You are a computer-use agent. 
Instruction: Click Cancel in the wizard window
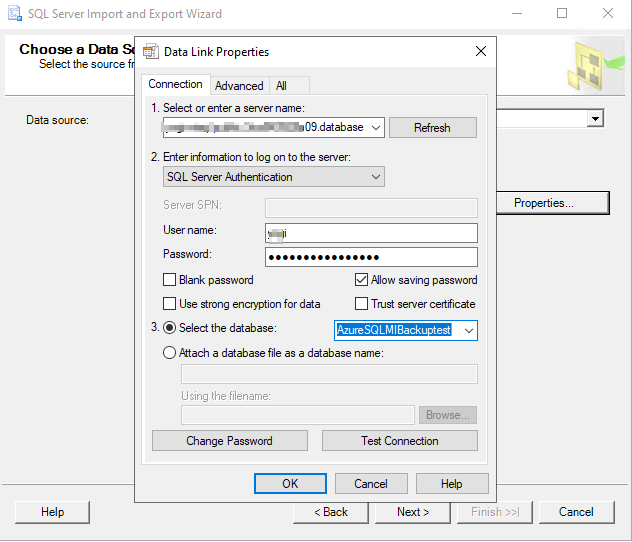pos(576,512)
